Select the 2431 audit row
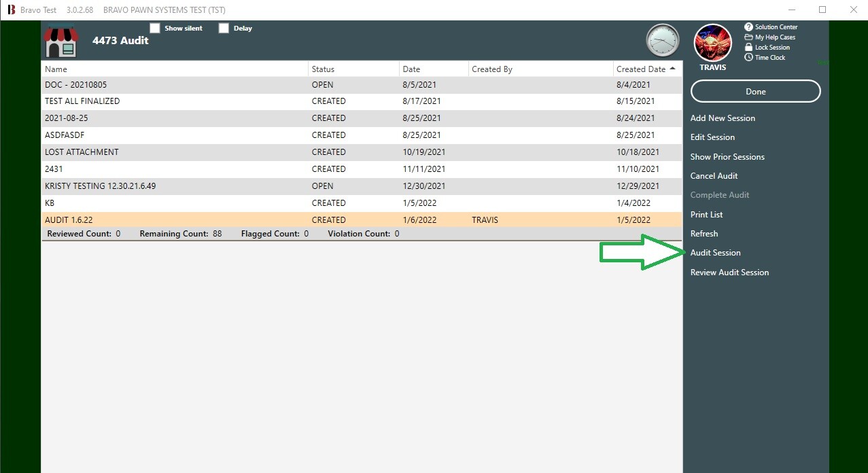The height and width of the screenshot is (473, 868). coord(362,169)
